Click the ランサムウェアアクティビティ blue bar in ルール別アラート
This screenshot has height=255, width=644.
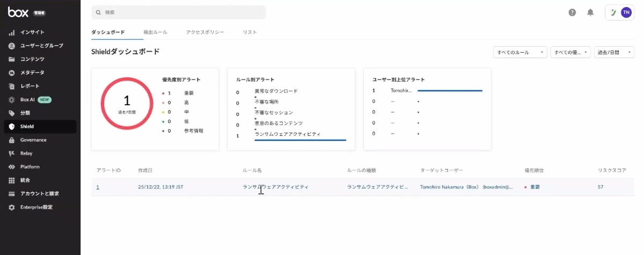click(x=301, y=140)
